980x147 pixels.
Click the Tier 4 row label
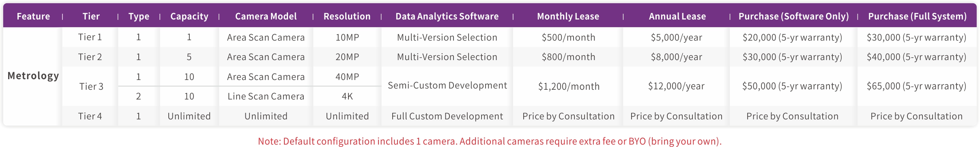coord(90,116)
